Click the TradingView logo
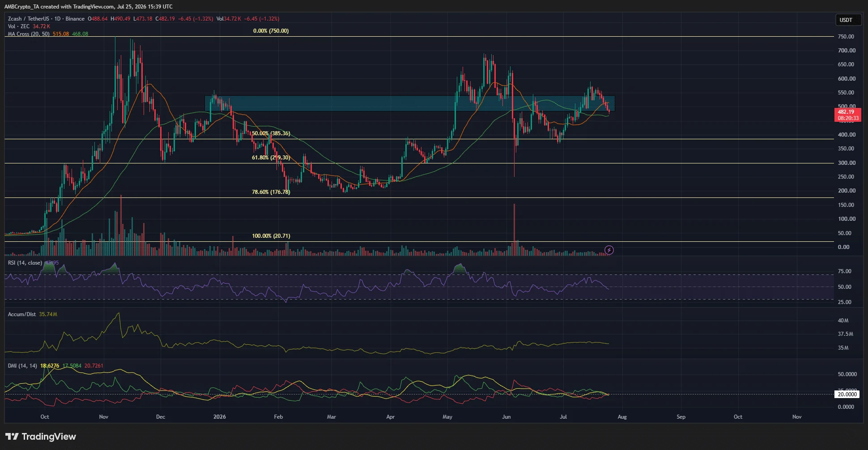 tap(41, 437)
